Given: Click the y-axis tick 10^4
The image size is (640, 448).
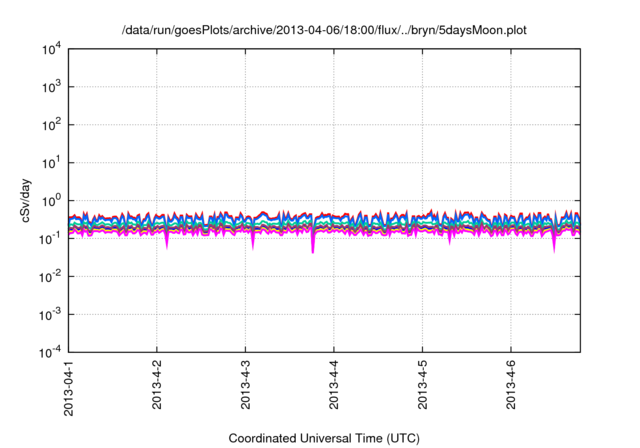Looking at the screenshot, I should coord(52,50).
